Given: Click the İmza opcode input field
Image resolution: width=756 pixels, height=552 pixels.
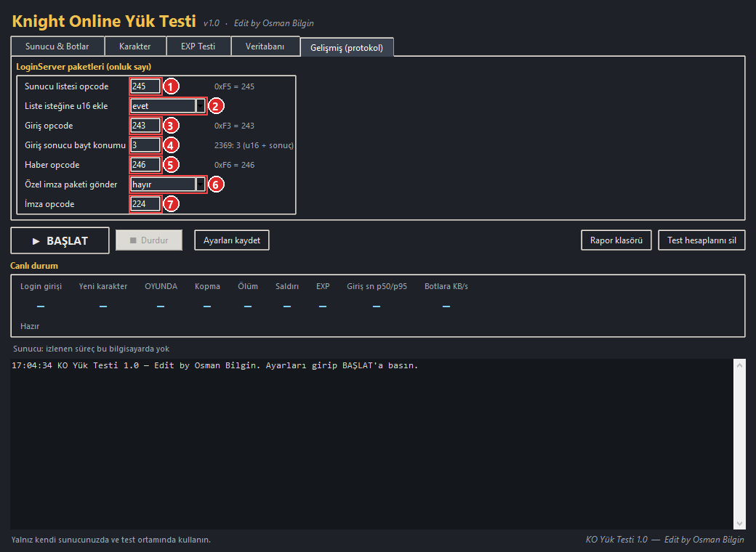Looking at the screenshot, I should point(145,204).
